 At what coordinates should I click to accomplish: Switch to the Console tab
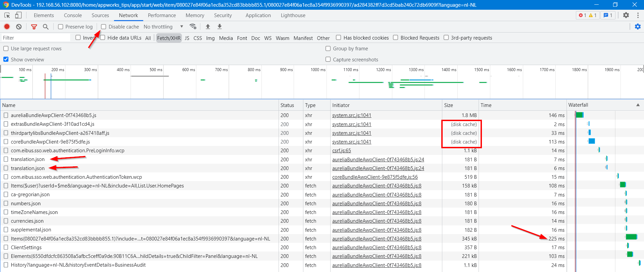pyautogui.click(x=73, y=15)
